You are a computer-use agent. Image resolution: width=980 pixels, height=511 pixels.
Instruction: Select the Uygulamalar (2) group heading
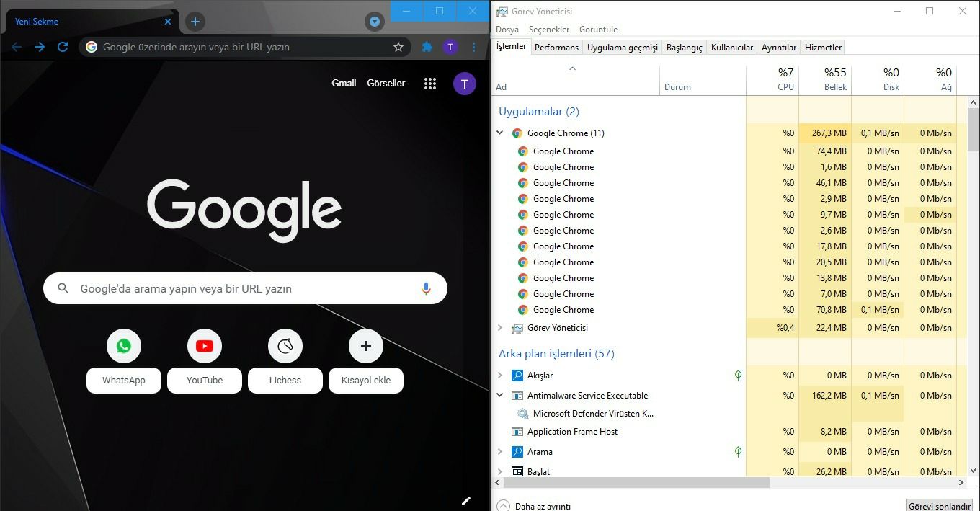click(x=539, y=112)
